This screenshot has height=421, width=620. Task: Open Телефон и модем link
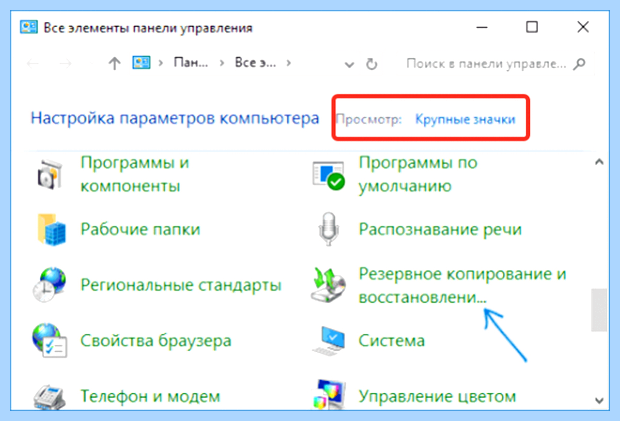point(150,396)
